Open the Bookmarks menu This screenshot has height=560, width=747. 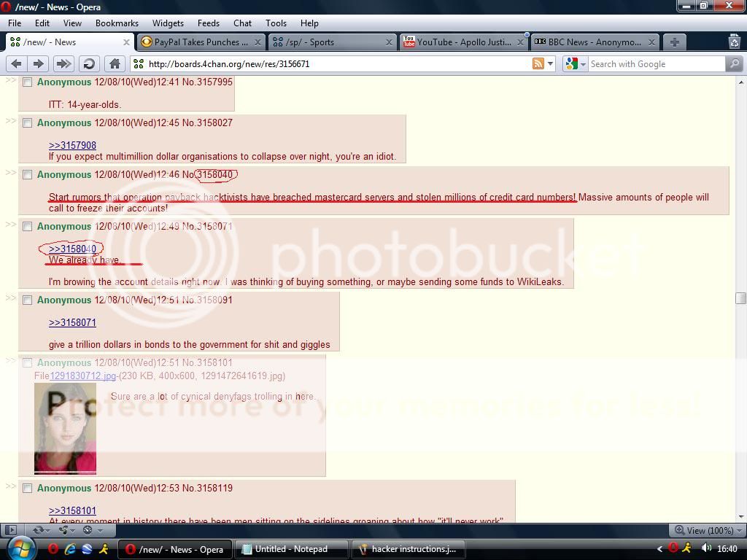click(117, 23)
